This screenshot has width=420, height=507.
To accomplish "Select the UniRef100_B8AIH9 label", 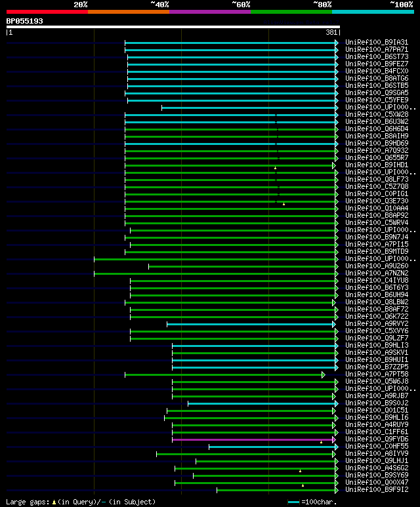I will tap(377, 136).
